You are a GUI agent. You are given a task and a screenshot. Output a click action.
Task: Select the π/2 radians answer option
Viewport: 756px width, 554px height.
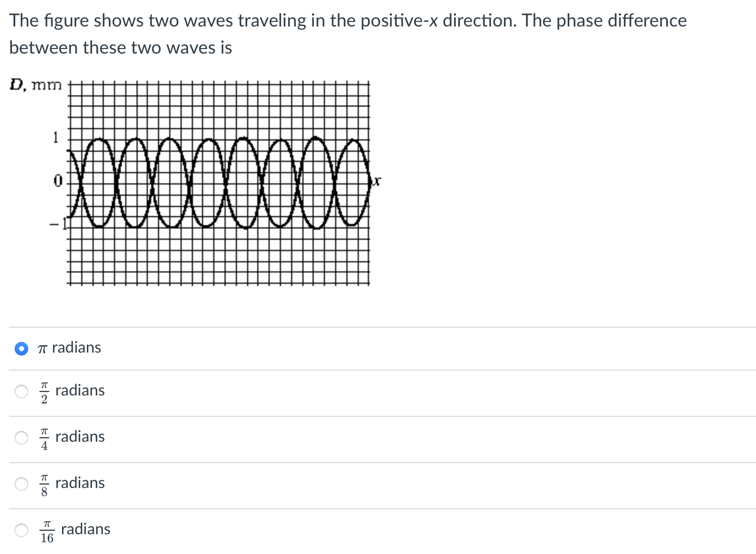[21, 392]
